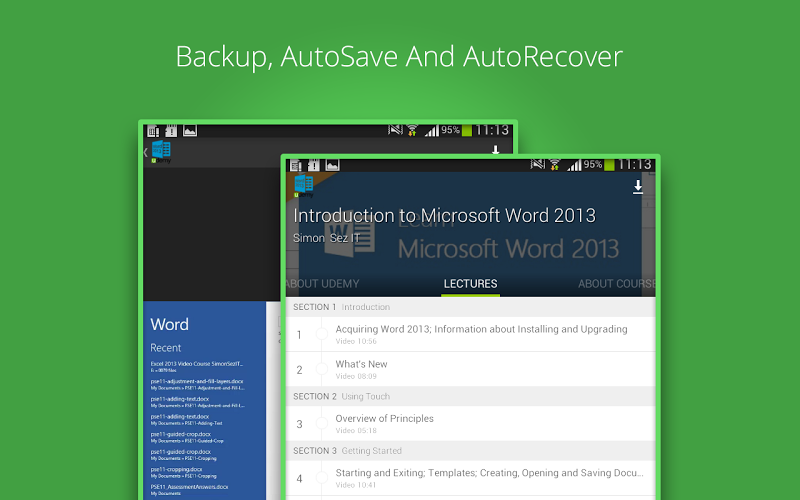
Task: Tap the 95% battery text on front screen
Action: pyautogui.click(x=593, y=164)
